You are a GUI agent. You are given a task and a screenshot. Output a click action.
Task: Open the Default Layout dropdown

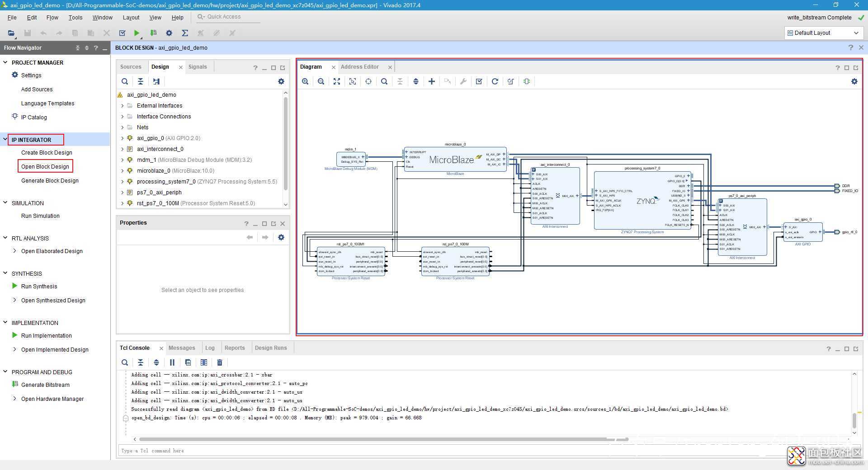(823, 33)
